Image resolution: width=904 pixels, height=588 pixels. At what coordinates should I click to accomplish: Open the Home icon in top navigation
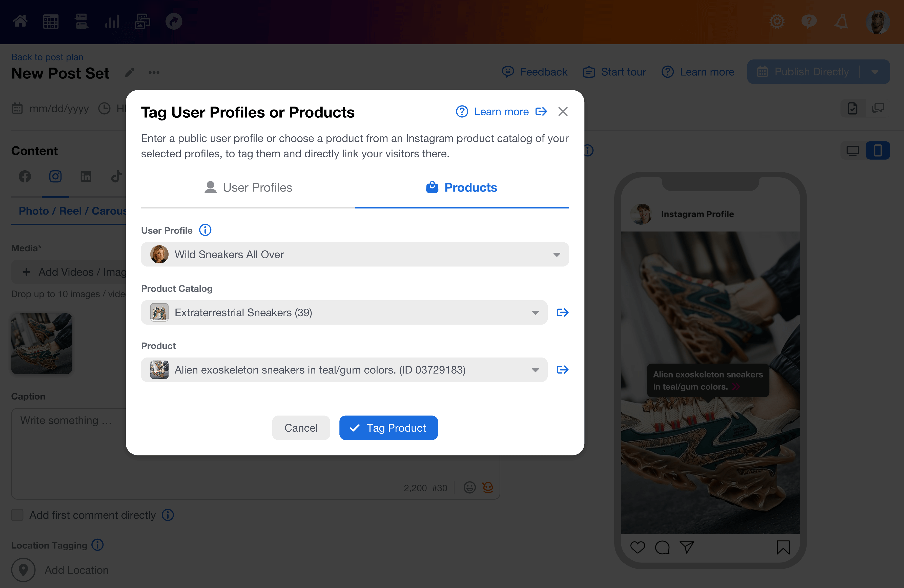point(20,22)
